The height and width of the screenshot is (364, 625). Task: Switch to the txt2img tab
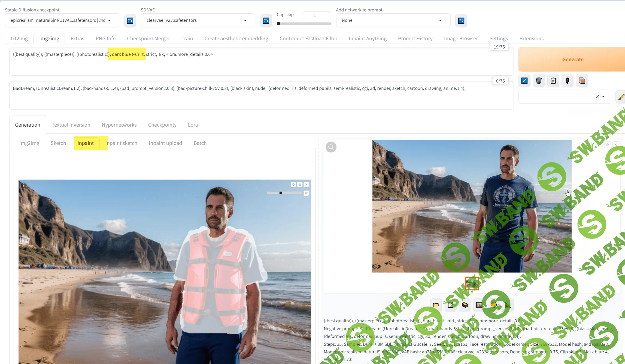[19, 38]
